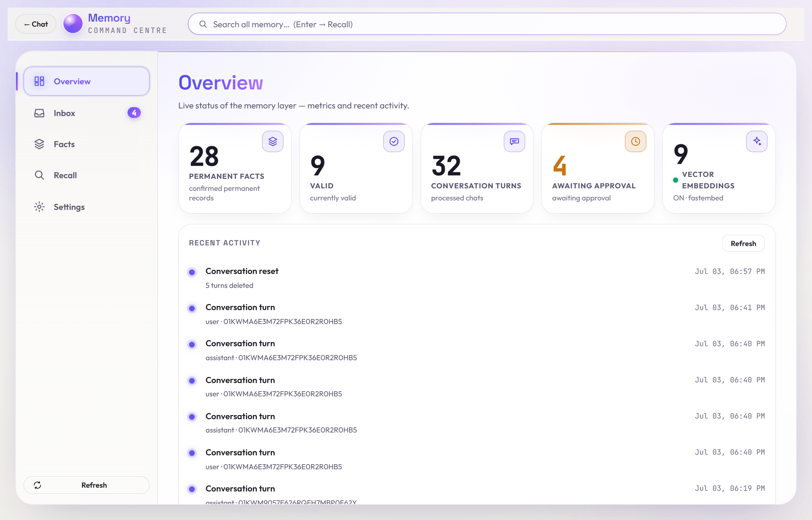Screen dimensions: 812x520
Task: Click 'processed chats' caption
Action: click(x=457, y=198)
